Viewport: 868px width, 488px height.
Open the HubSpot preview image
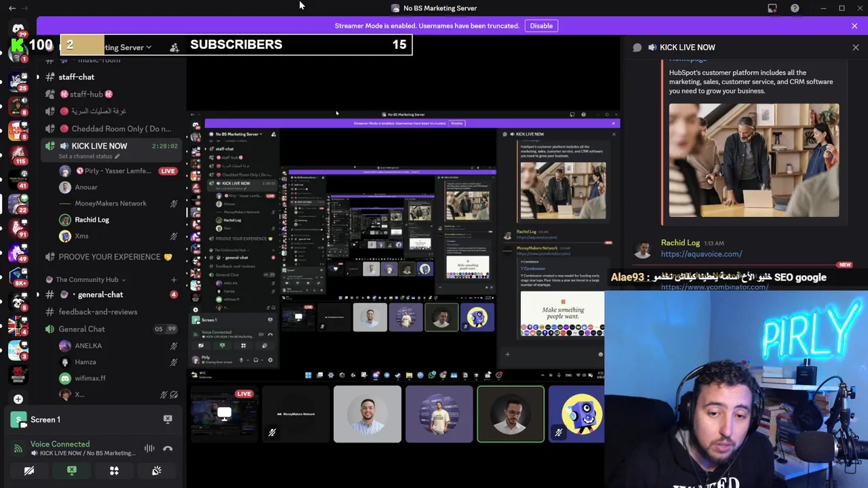point(754,161)
